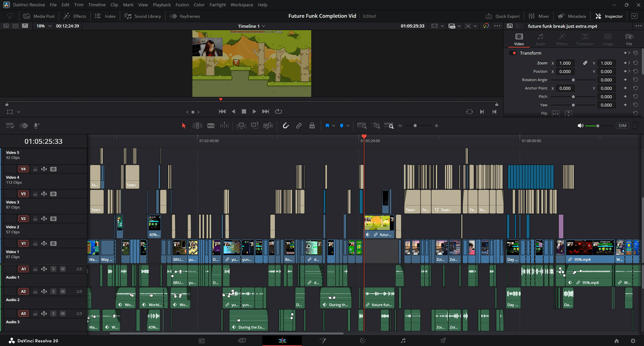
Task: Switch to the Fairlight page icon
Action: pyautogui.click(x=403, y=341)
